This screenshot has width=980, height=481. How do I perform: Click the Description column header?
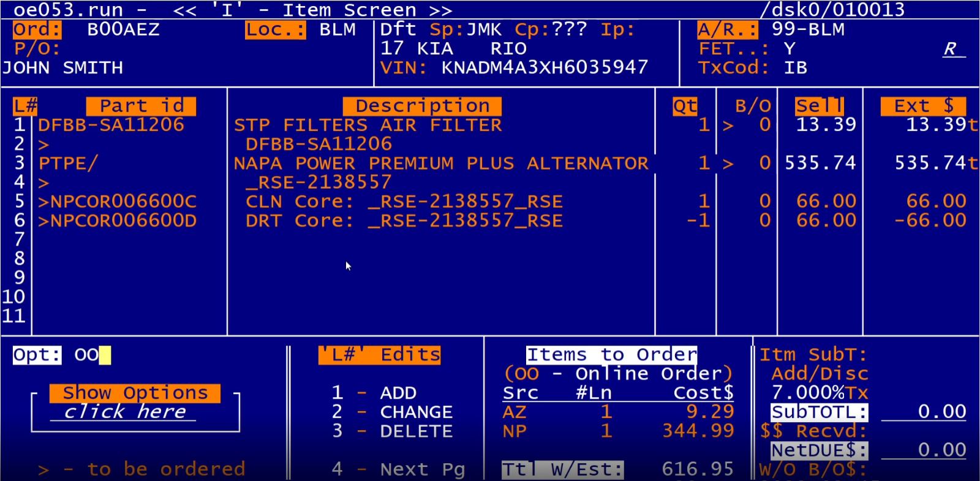click(x=422, y=106)
